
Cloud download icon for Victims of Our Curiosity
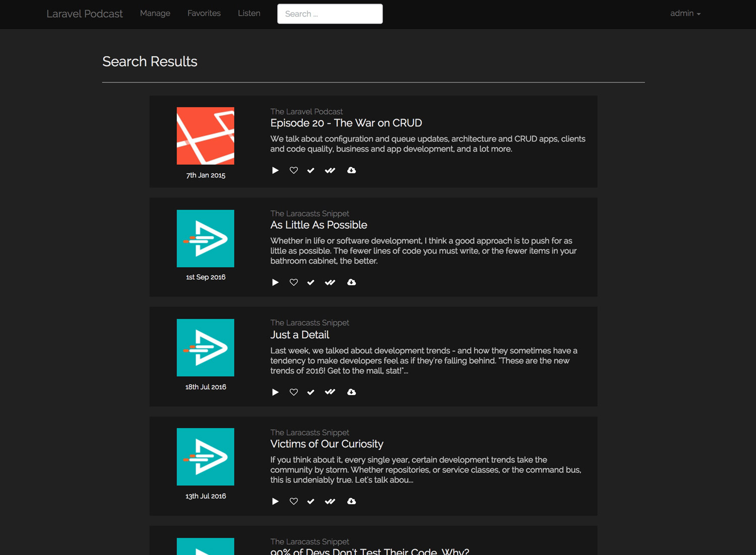(x=352, y=501)
